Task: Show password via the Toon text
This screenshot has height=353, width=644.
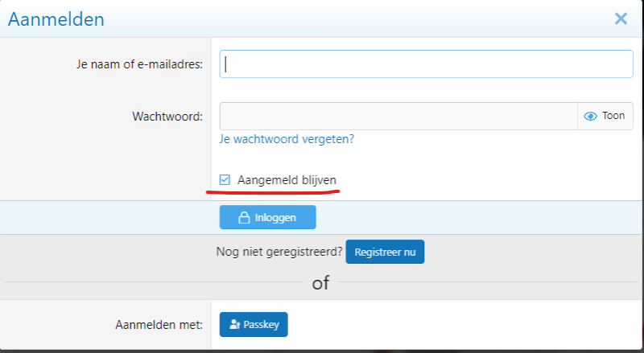Action: coord(613,116)
